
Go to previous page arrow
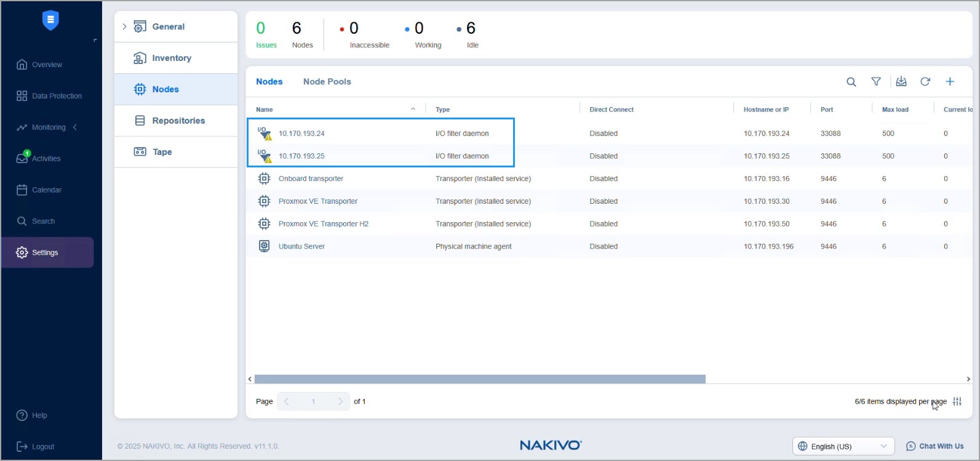tap(286, 401)
